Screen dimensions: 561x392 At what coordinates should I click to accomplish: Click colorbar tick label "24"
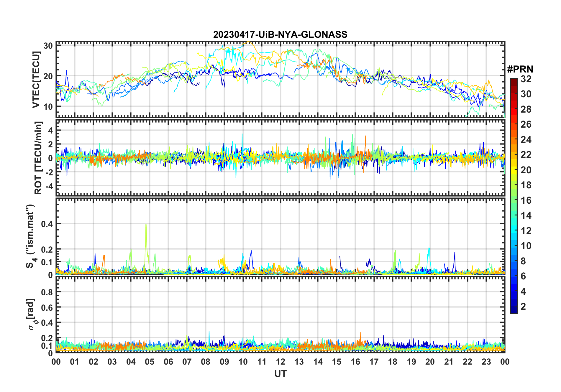[526, 140]
